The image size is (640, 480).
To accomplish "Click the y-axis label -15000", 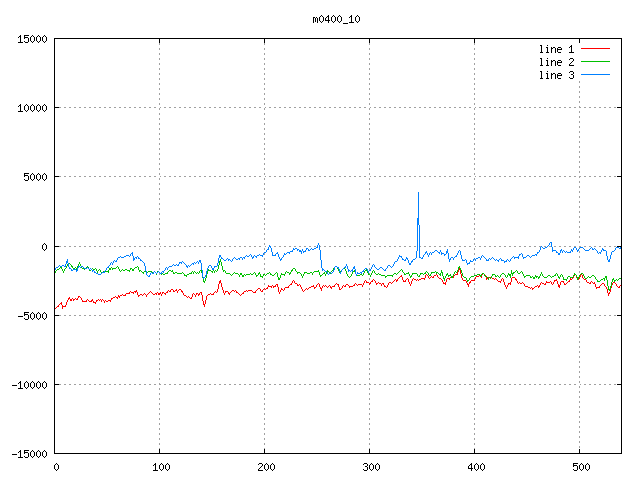I will [x=29, y=454].
